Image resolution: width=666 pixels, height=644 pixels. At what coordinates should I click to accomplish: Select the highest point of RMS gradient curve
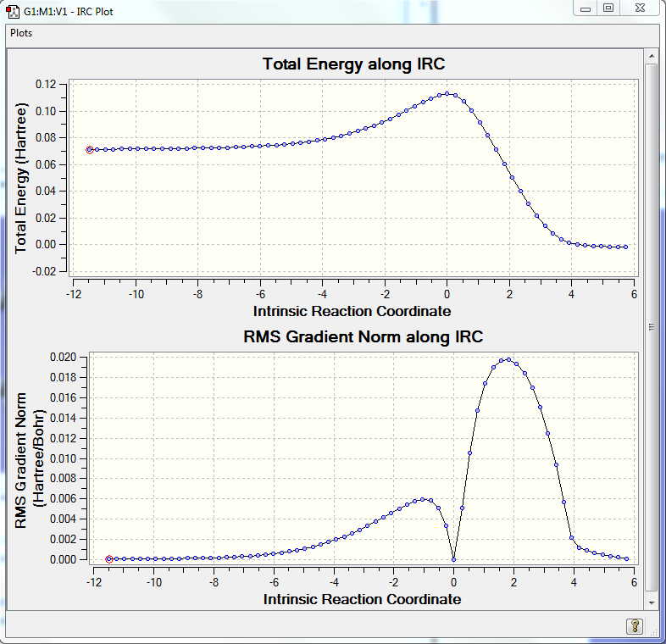tap(508, 360)
